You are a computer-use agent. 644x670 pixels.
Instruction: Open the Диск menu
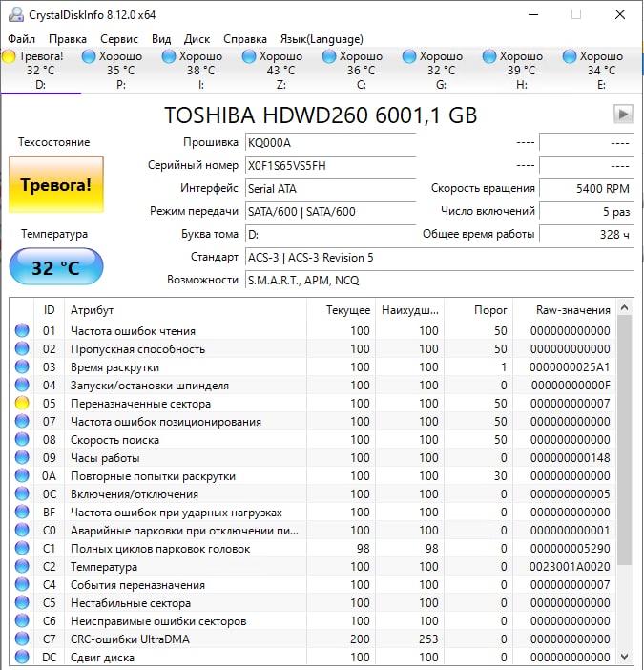coord(197,39)
